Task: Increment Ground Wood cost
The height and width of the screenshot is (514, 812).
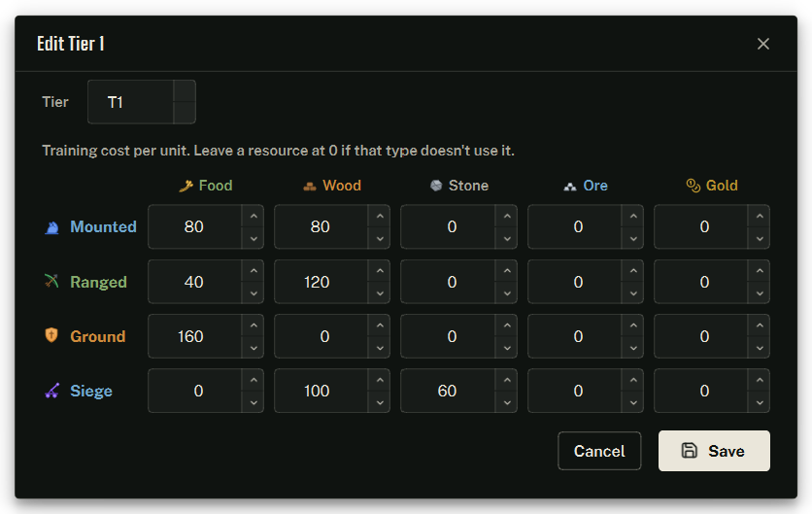Action: pyautogui.click(x=380, y=326)
